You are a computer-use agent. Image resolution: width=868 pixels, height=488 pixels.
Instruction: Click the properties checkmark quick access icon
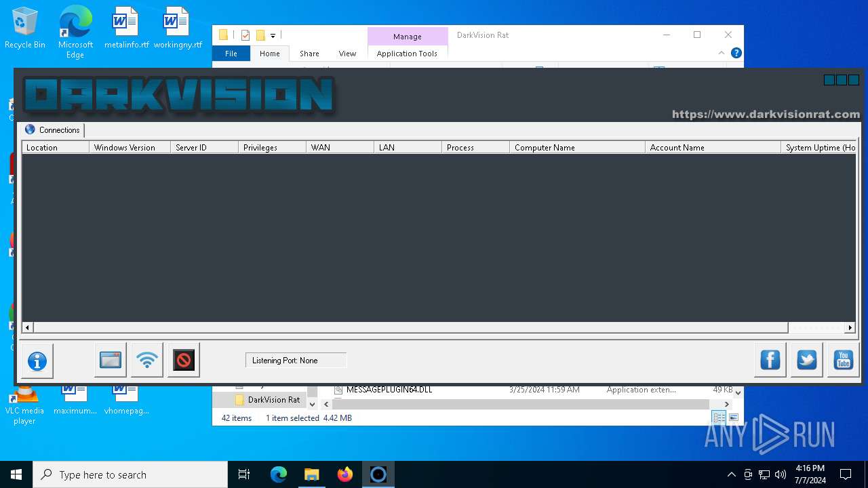[245, 35]
